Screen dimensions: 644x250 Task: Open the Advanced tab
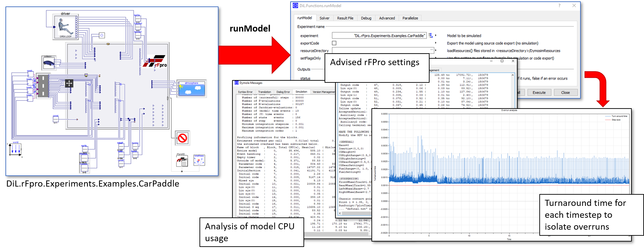click(x=387, y=18)
